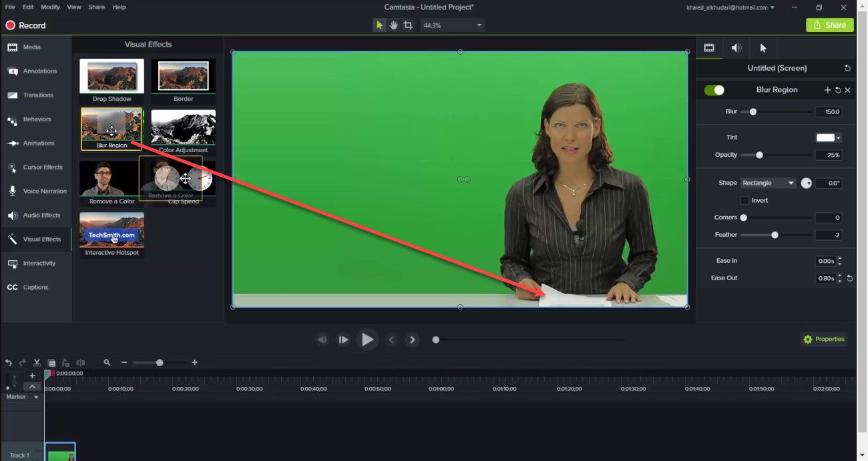Open the canvas zoom 44.3% dropdown
Screen dimensions: 868x461
pyautogui.click(x=452, y=25)
